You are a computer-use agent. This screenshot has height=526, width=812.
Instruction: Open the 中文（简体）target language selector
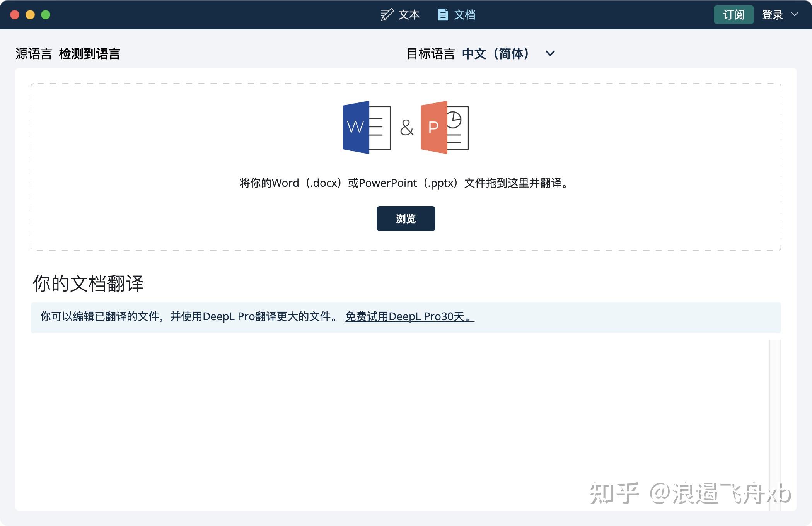point(496,53)
